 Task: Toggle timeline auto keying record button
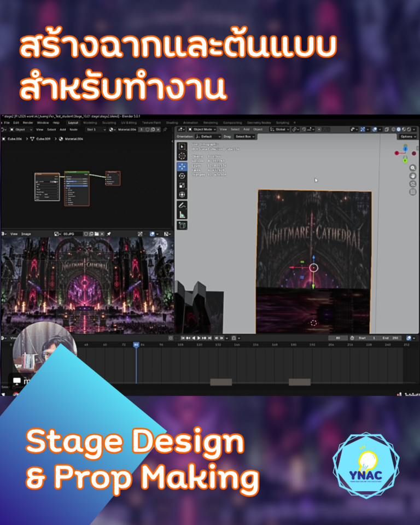[x=171, y=338]
